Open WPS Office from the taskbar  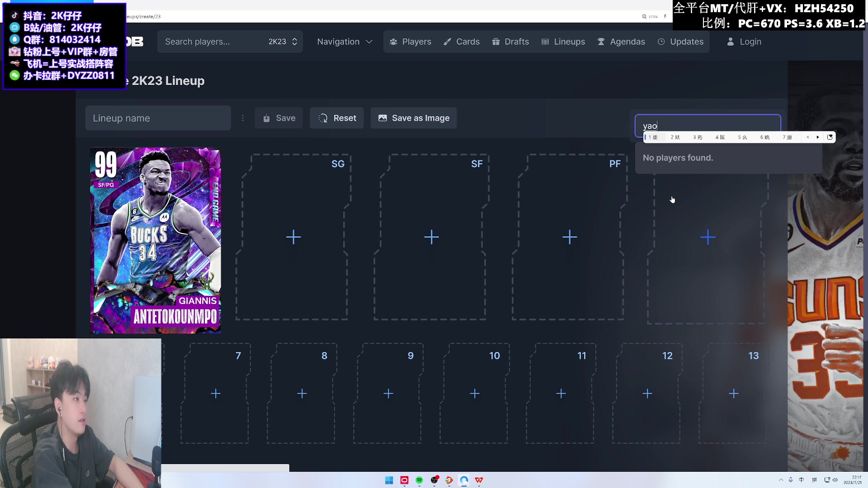[x=479, y=480]
